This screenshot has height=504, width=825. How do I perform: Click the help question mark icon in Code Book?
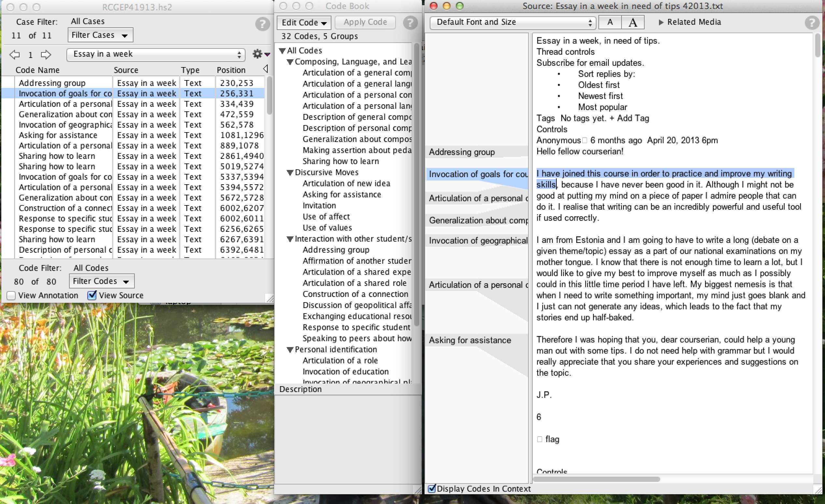click(x=411, y=22)
